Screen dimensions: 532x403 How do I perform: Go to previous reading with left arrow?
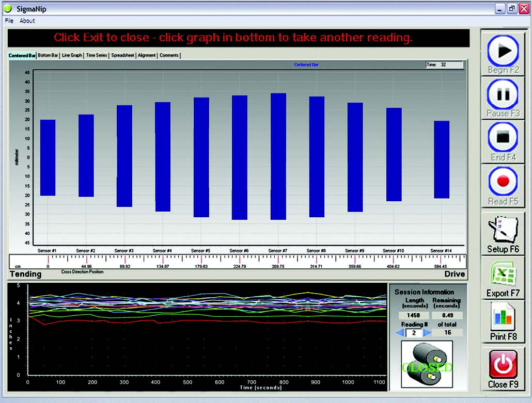399,333
